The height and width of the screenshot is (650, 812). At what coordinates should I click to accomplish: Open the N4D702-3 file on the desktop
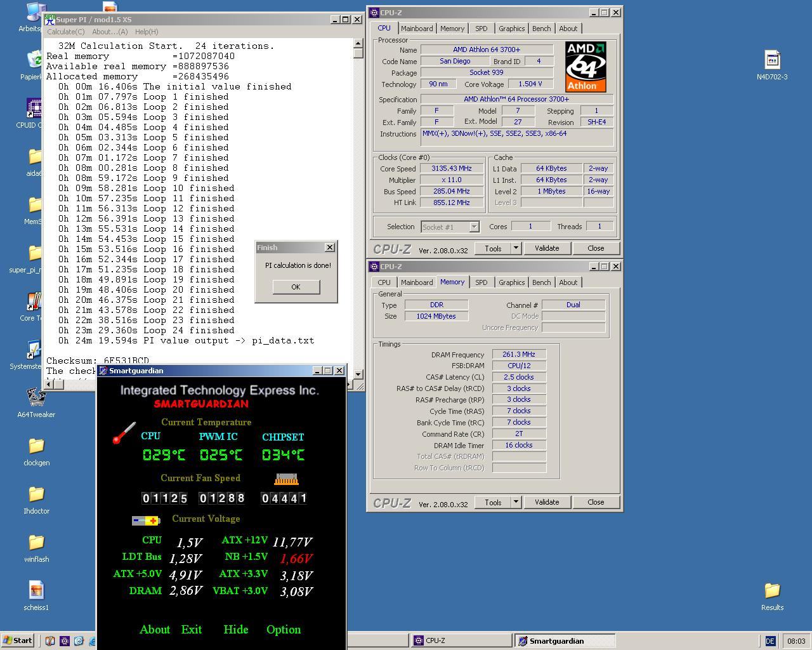[x=772, y=60]
